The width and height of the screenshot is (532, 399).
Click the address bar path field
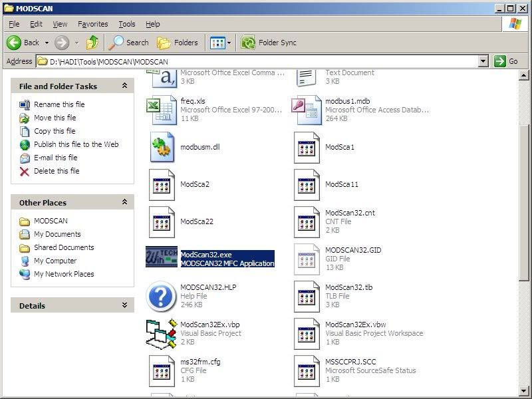point(257,61)
